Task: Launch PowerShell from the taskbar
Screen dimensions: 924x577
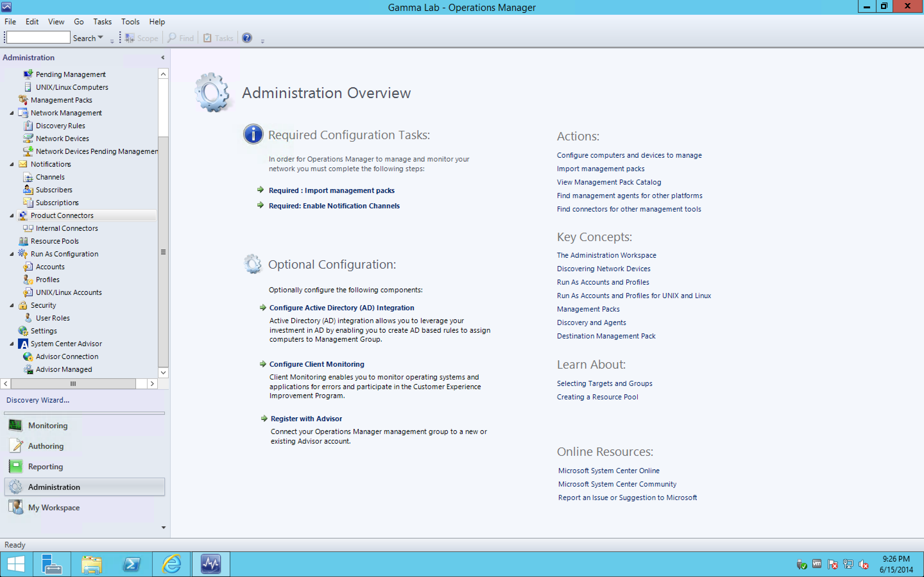Action: pyautogui.click(x=132, y=564)
